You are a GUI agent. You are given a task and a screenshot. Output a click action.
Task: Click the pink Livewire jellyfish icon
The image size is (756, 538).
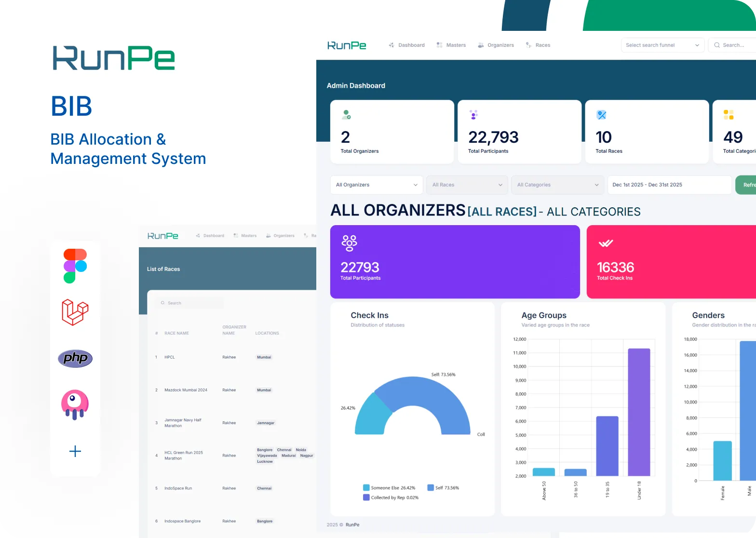[75, 404]
